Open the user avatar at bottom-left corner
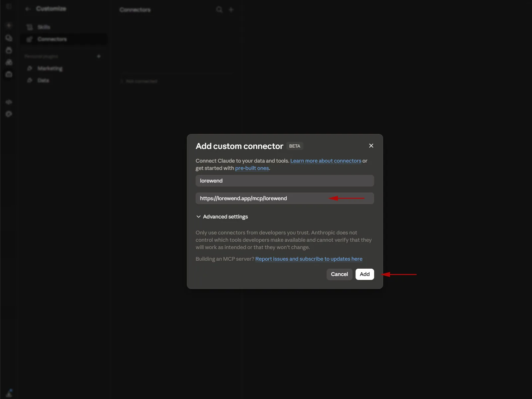 [9, 393]
